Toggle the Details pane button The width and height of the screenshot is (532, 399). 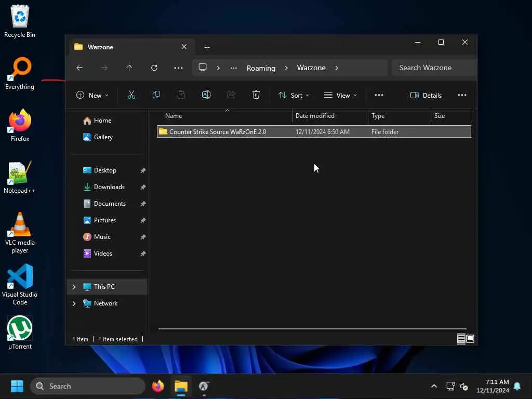[426, 96]
